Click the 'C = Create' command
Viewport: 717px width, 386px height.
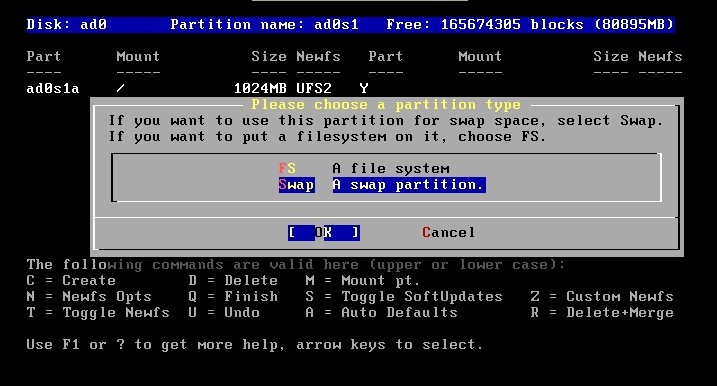tap(71, 280)
